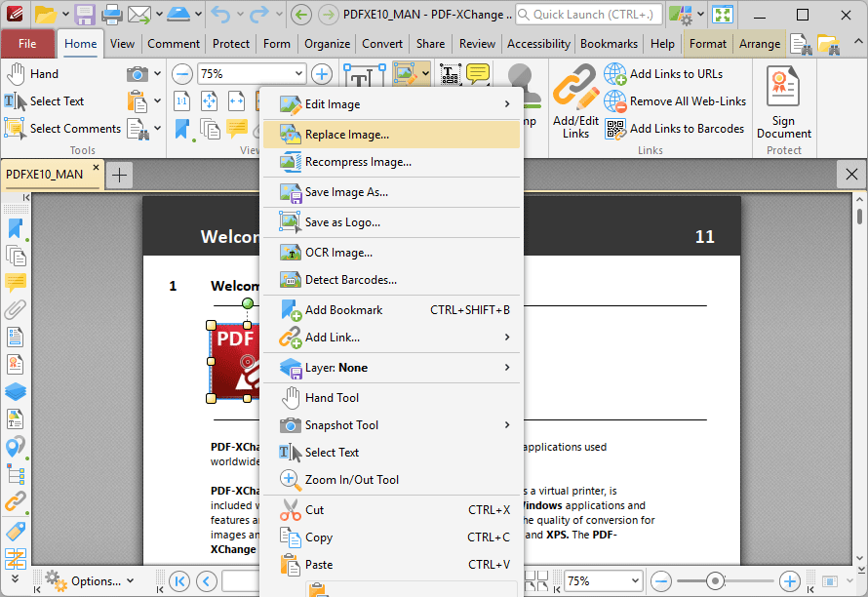Image resolution: width=868 pixels, height=597 pixels.
Task: Click the Print icon in title toolbar
Action: tap(112, 15)
